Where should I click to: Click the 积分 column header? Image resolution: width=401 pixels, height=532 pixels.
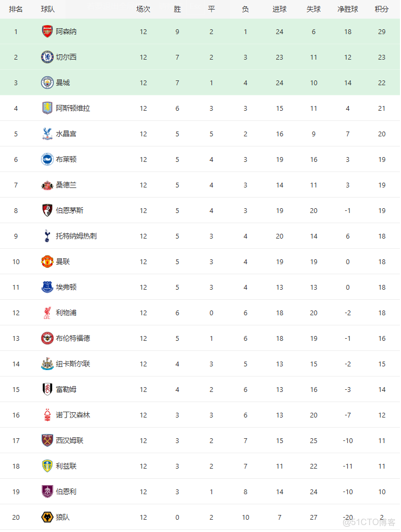point(381,9)
